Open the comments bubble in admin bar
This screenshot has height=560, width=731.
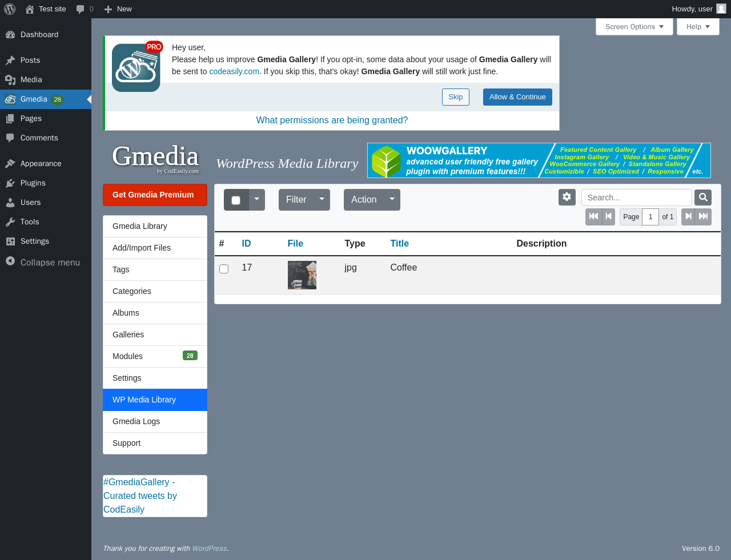pyautogui.click(x=81, y=9)
